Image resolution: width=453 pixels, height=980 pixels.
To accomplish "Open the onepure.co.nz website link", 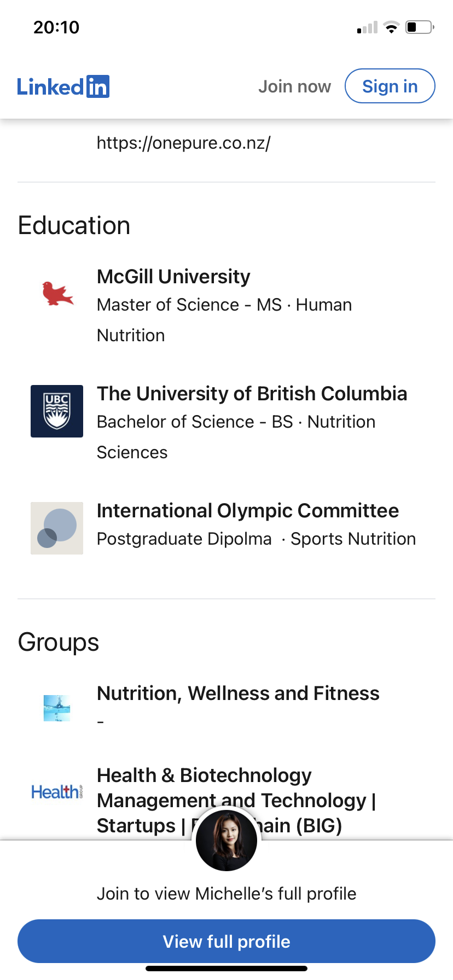I will coord(183,143).
